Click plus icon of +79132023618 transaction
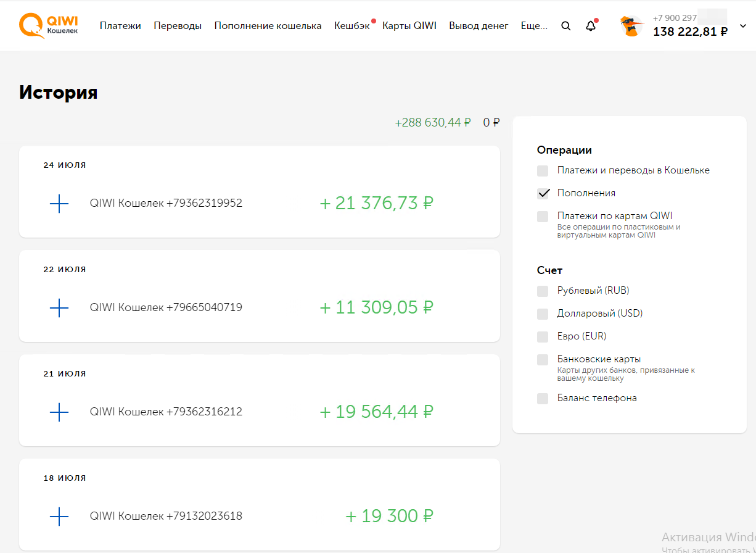 59,516
